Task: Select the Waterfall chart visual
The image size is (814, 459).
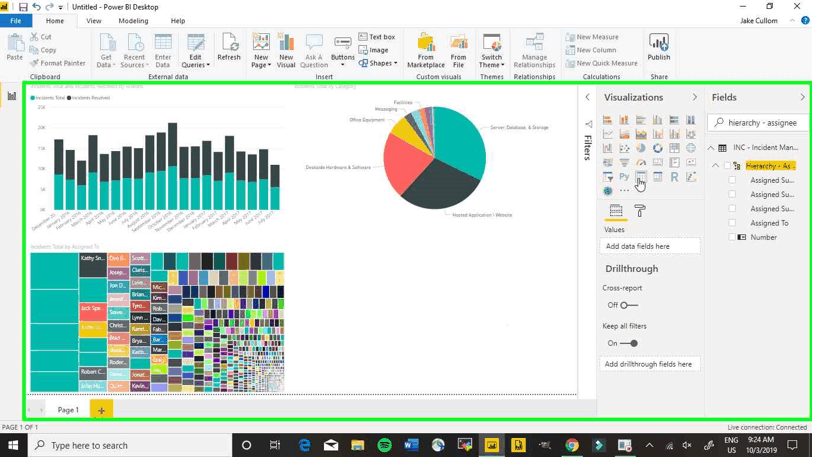Action: click(x=607, y=148)
